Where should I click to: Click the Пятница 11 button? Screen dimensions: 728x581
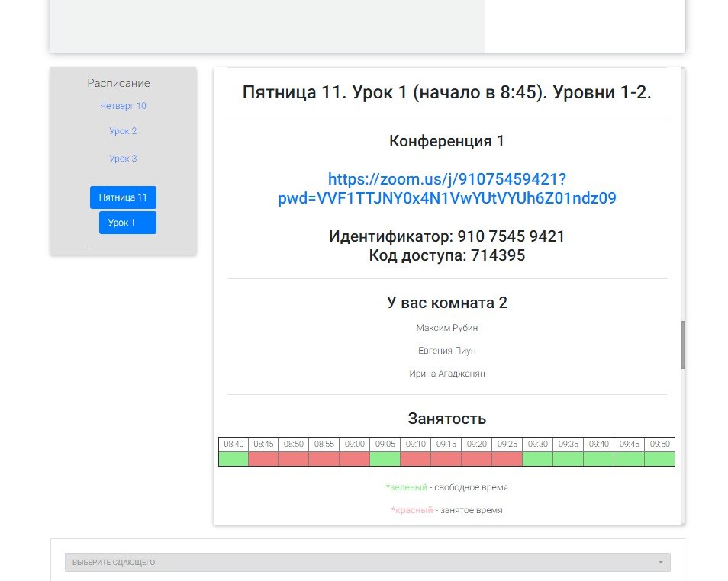tap(123, 197)
